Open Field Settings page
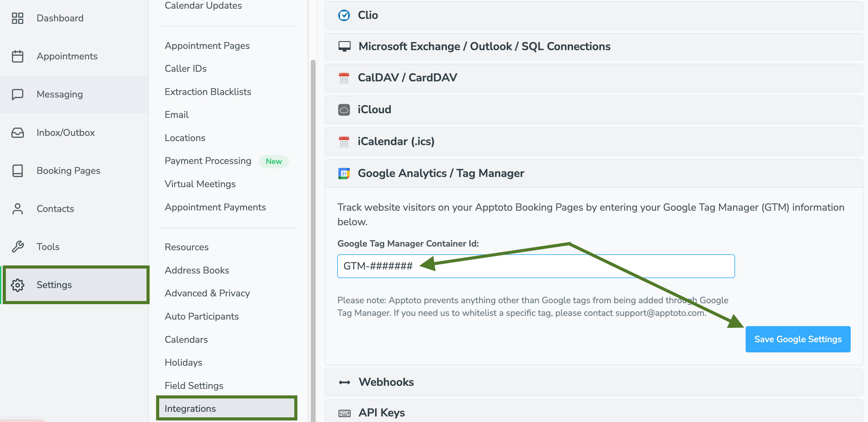Screen dimensions: 868x422 pyautogui.click(x=194, y=385)
